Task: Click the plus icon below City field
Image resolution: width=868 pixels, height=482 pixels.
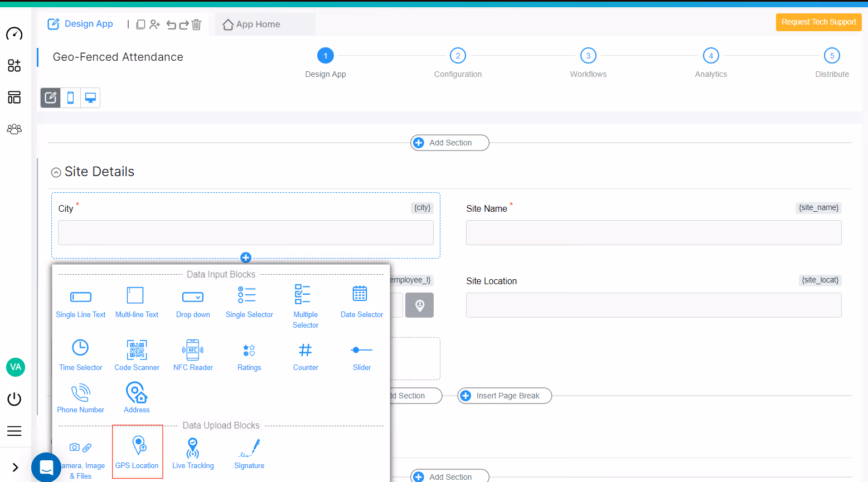Action: coord(246,257)
